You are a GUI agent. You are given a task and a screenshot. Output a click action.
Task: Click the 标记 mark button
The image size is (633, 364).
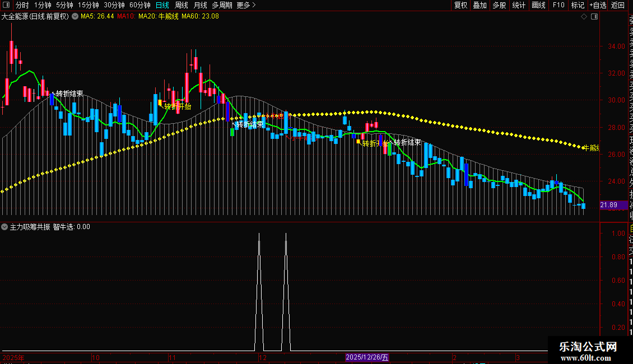click(578, 5)
